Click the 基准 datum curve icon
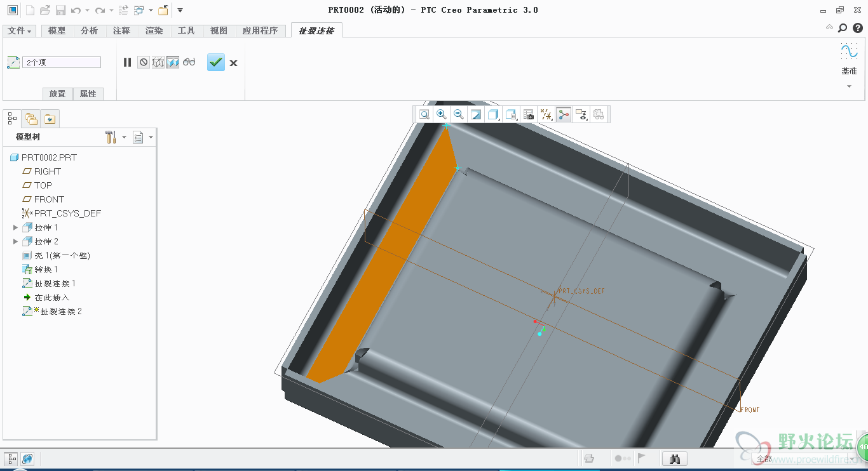Screen dimensions: 868x471 pyautogui.click(x=849, y=51)
